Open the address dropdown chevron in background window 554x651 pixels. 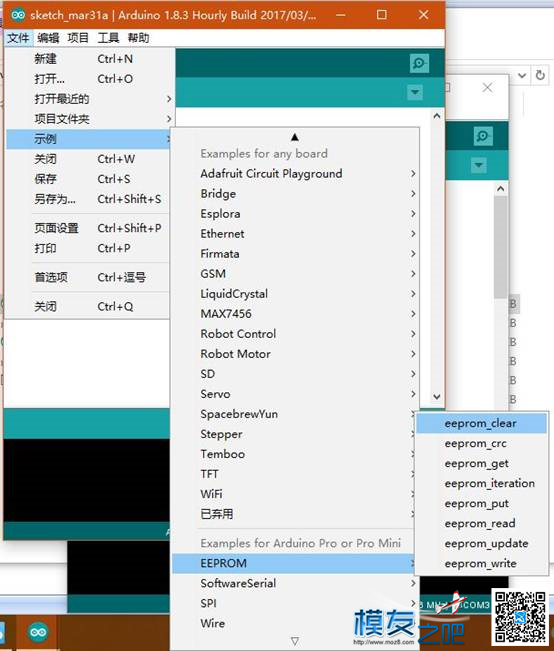(x=522, y=76)
